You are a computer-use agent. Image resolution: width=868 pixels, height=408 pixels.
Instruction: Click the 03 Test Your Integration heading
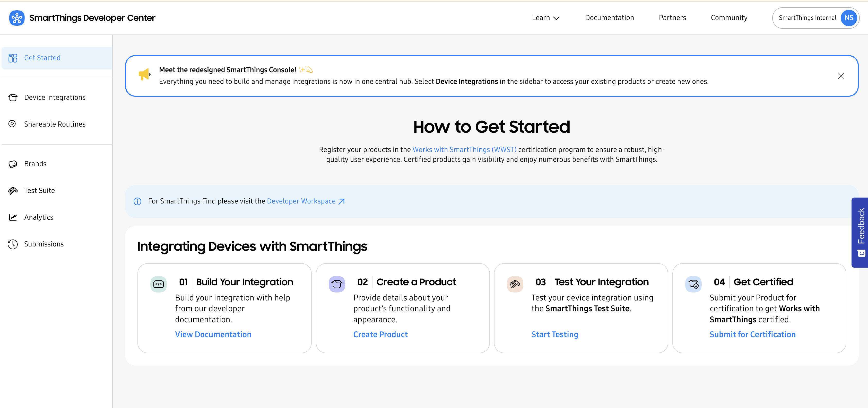592,282
